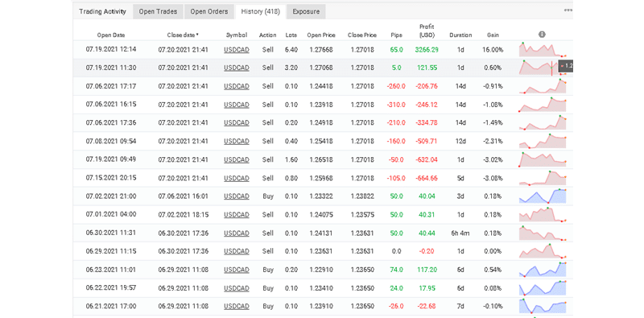Click mini chart for 0.00% gain row
The image size is (644, 318).
tap(543, 251)
